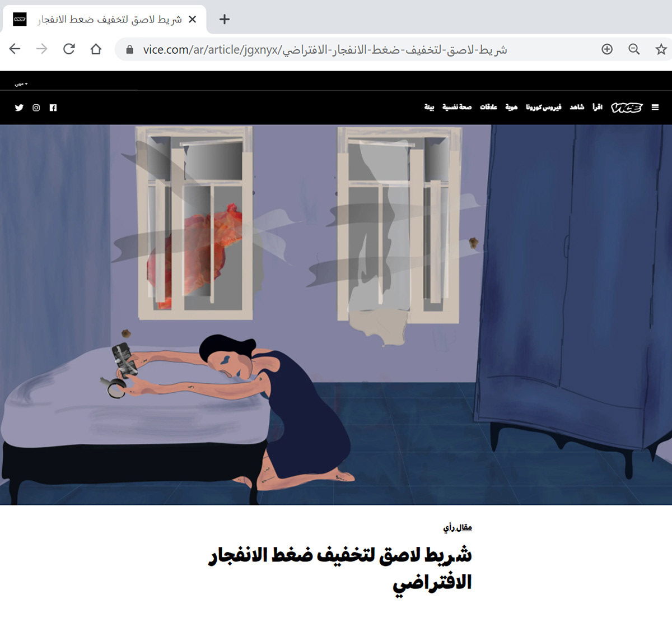The width and height of the screenshot is (672, 622).
Task: Open the صحة نفسية section
Action: click(x=457, y=107)
